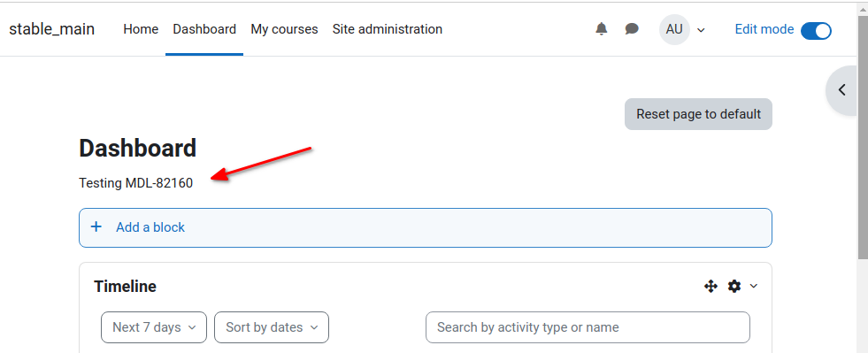868x353 pixels.
Task: Open the My courses menu item
Action: [x=285, y=29]
